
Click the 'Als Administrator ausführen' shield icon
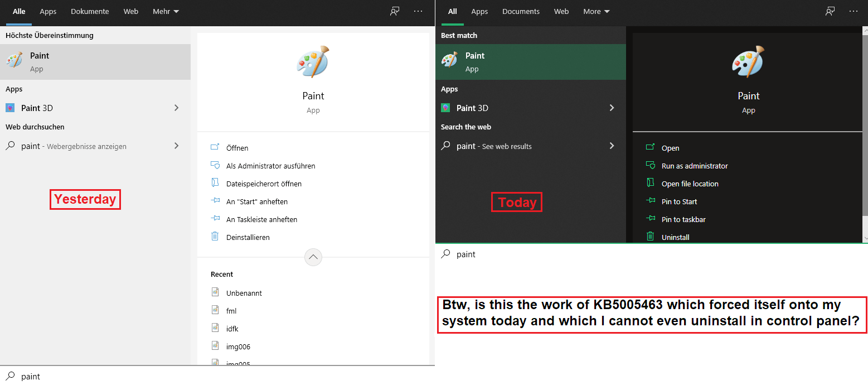coord(215,165)
